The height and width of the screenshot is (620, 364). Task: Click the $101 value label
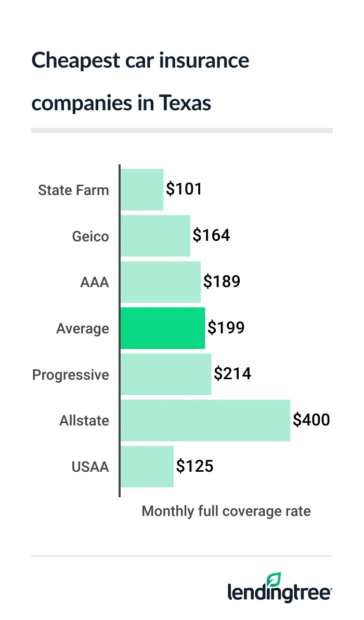184,189
